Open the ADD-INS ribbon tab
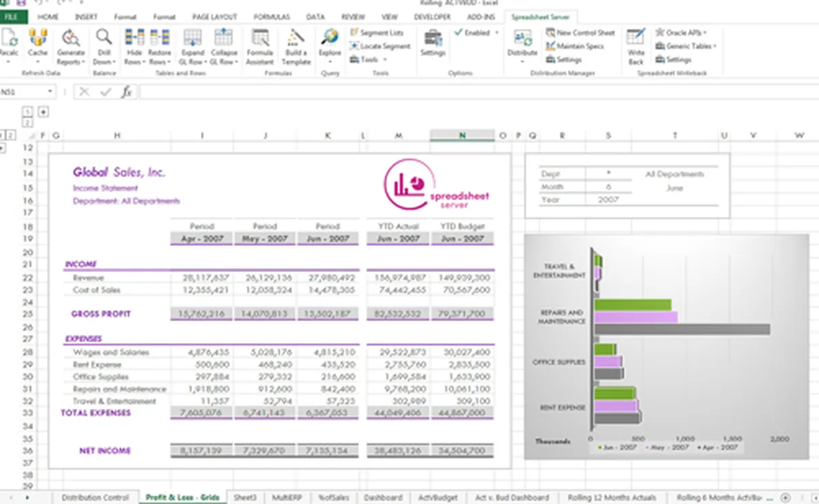The width and height of the screenshot is (819, 504). [481, 17]
